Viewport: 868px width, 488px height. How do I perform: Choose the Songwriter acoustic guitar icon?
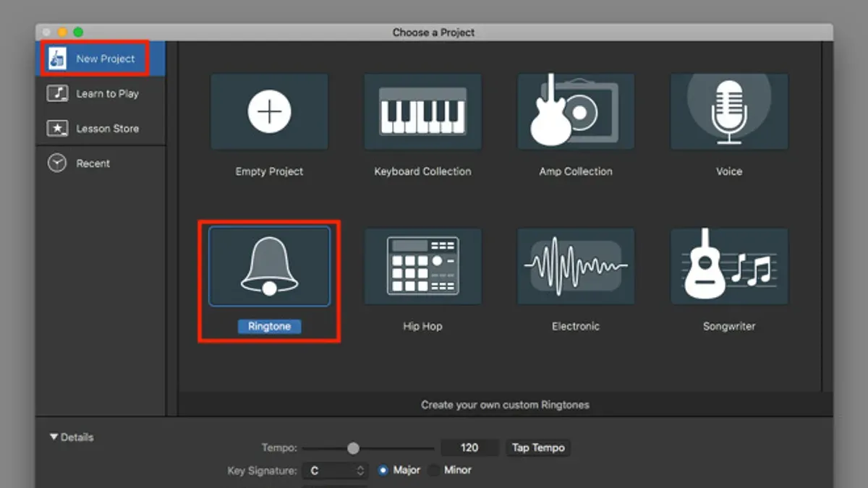pyautogui.click(x=729, y=266)
